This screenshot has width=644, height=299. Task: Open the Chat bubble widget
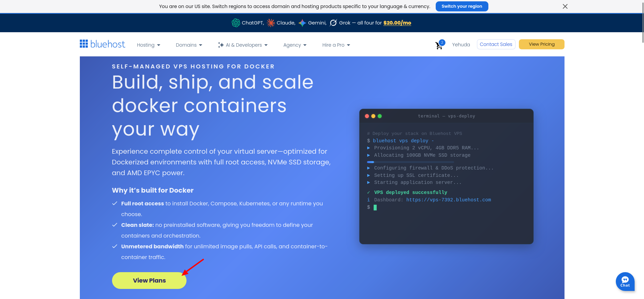(625, 281)
